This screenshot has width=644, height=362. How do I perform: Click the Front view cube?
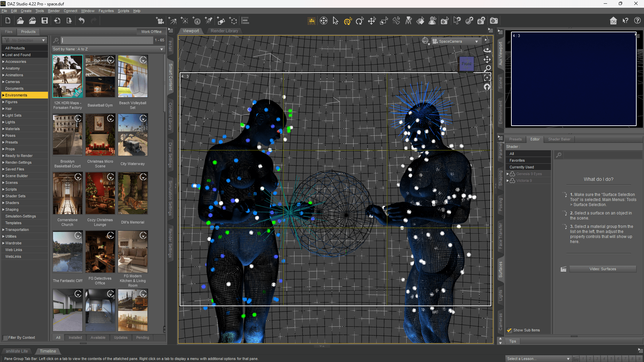466,64
